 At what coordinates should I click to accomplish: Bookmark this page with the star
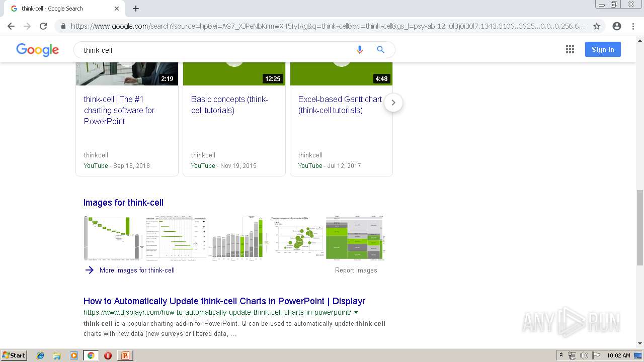click(x=597, y=26)
